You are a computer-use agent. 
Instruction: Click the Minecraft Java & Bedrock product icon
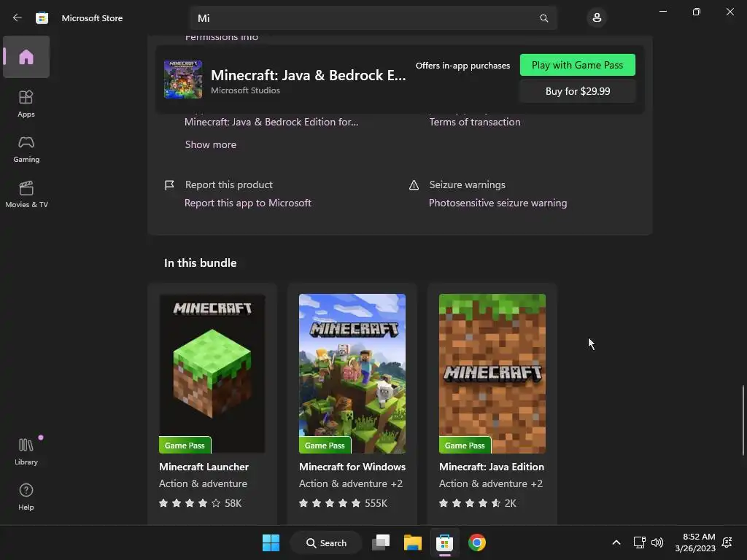pos(183,79)
